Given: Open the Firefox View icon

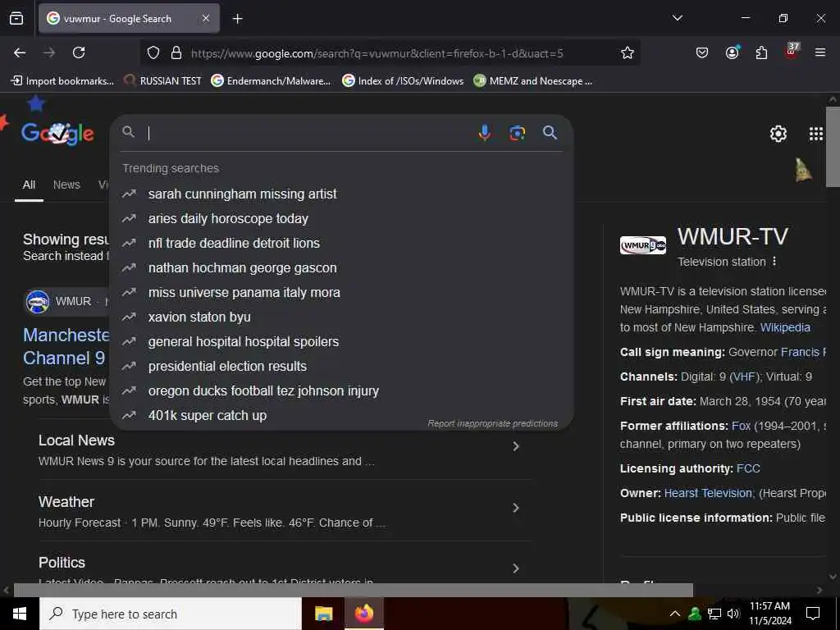Looking at the screenshot, I should [x=16, y=19].
